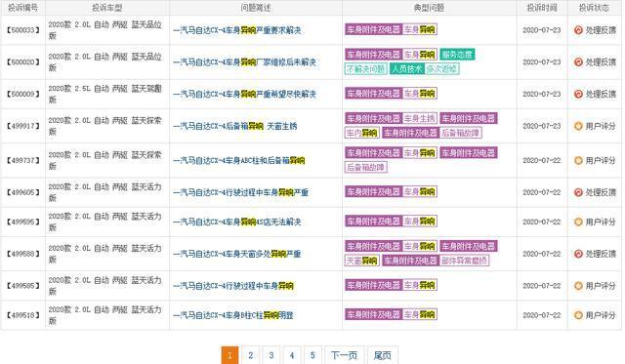Click 部件异常磨损 tag

tap(465, 261)
